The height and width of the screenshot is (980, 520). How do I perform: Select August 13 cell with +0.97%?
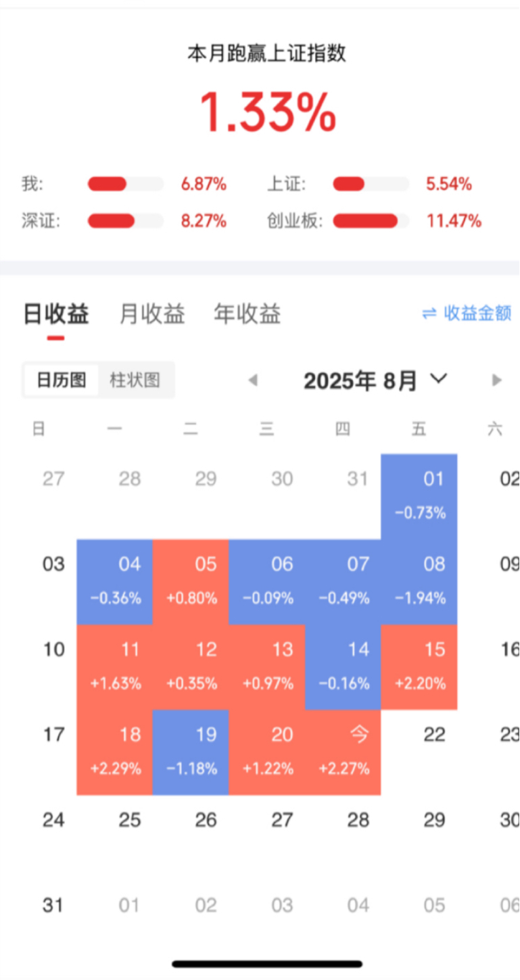click(267, 667)
